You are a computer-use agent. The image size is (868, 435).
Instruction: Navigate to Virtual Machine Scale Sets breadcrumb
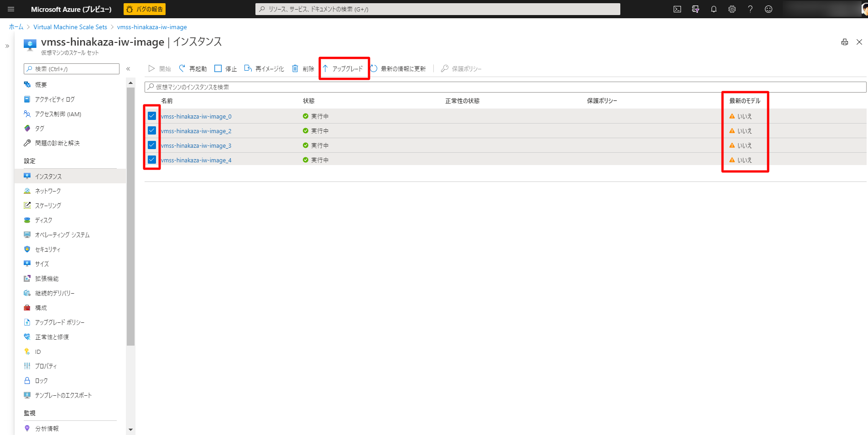point(70,27)
